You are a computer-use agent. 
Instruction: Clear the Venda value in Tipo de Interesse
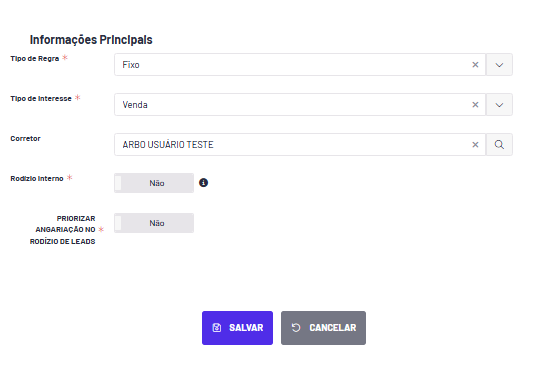tap(475, 105)
